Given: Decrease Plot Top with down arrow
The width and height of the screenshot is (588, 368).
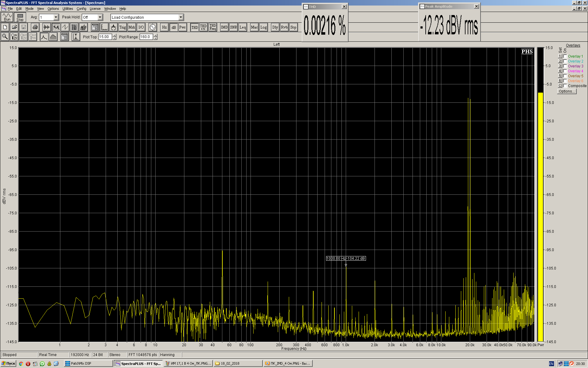Looking at the screenshot, I should tap(115, 38).
